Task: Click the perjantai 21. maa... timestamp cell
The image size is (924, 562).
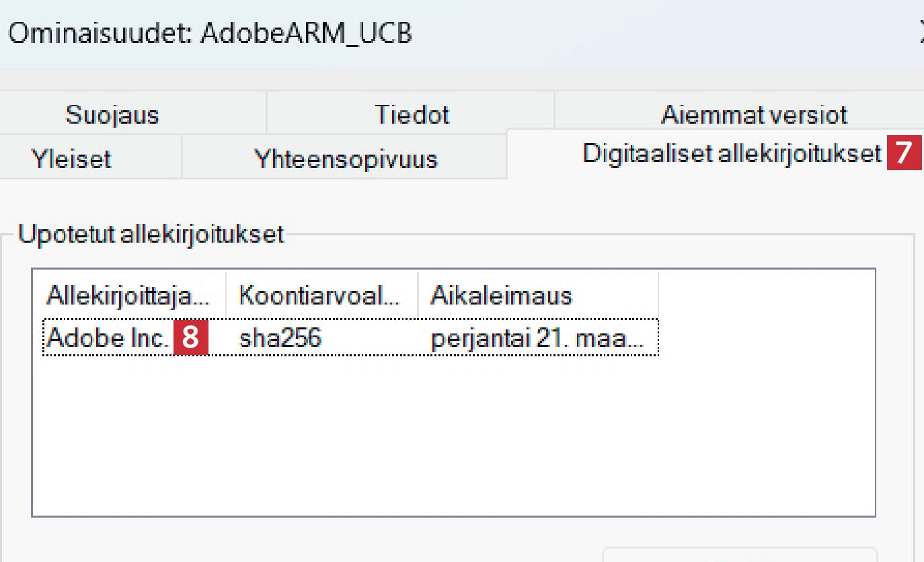Action: [537, 338]
